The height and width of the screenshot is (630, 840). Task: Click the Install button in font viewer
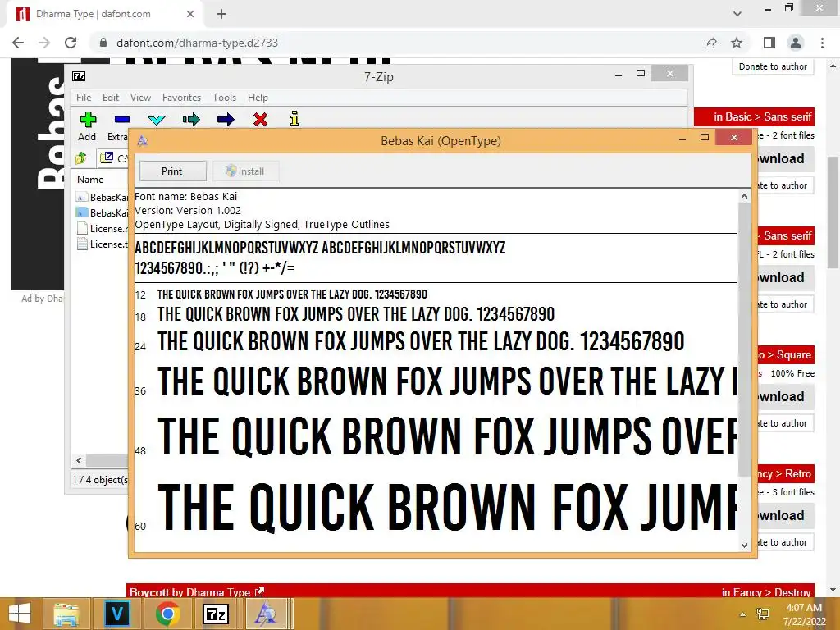pyautogui.click(x=245, y=171)
